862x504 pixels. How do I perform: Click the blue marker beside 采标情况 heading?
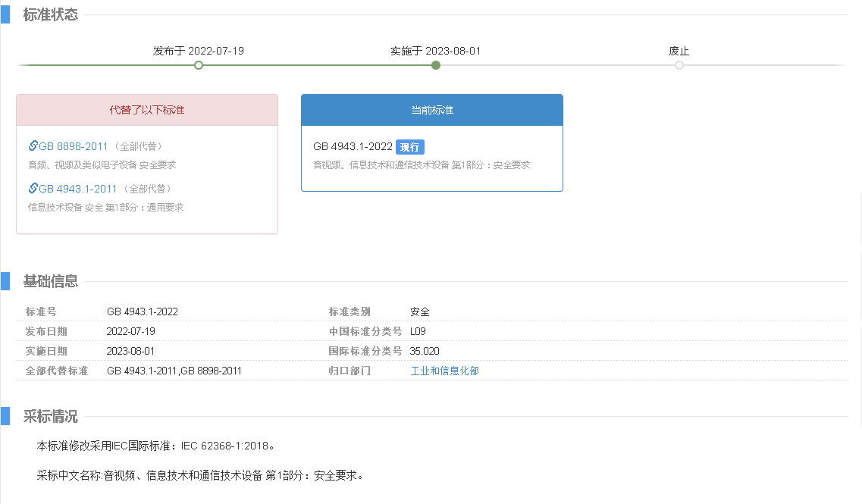pos(5,416)
